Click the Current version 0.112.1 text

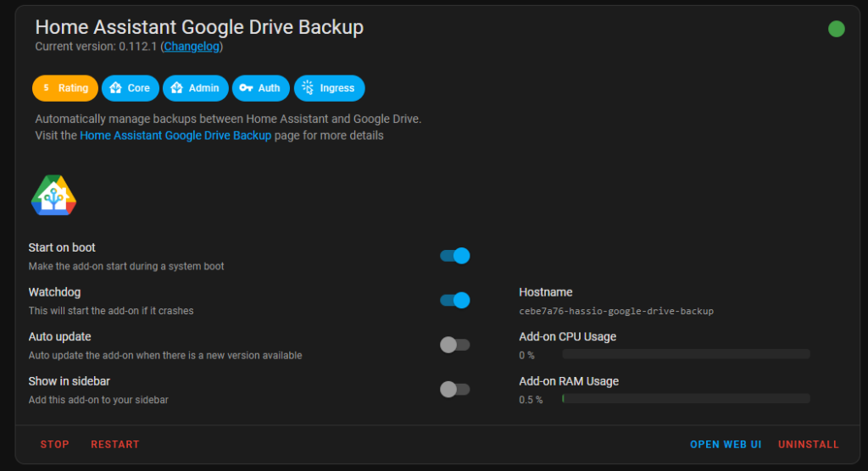[97, 47]
